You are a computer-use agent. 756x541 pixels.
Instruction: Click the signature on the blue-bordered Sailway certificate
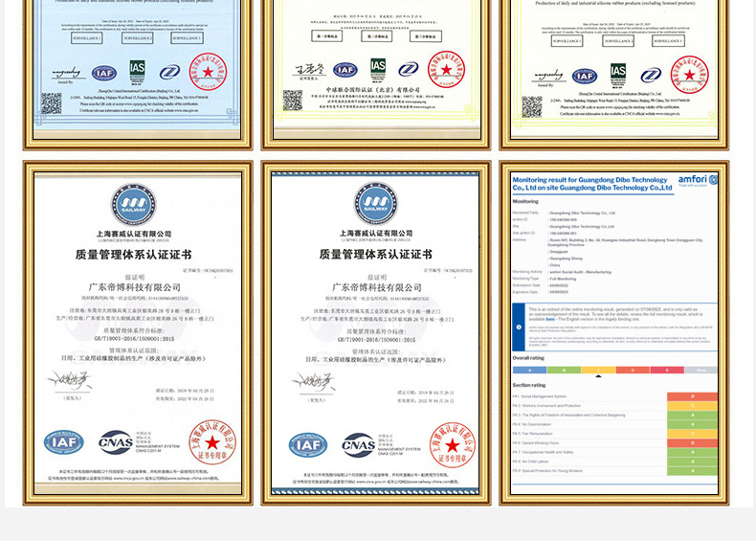(314, 382)
